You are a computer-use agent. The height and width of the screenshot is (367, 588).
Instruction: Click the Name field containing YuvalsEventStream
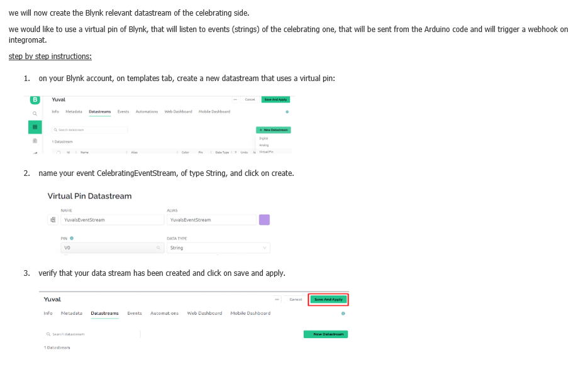tap(112, 220)
